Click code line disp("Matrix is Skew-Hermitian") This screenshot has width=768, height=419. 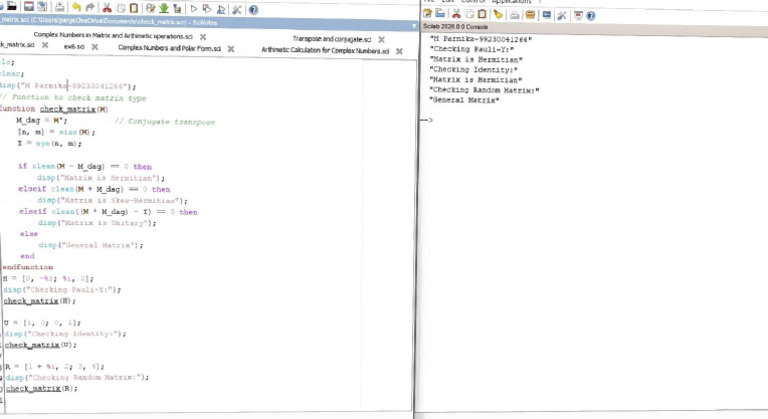(113, 200)
